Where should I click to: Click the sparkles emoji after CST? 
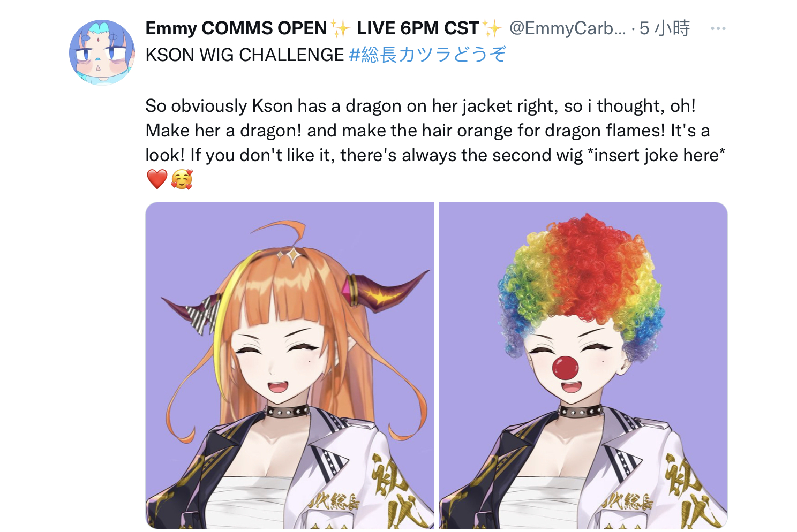tap(492, 28)
